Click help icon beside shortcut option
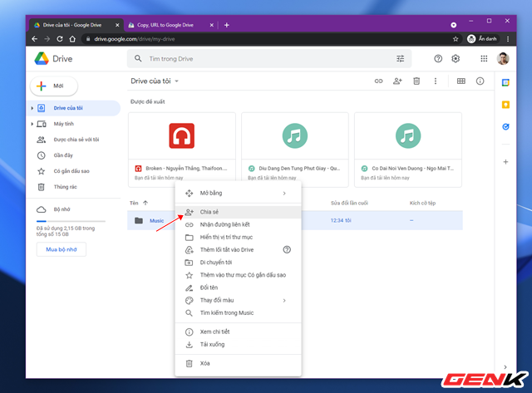The image size is (532, 393). point(287,250)
